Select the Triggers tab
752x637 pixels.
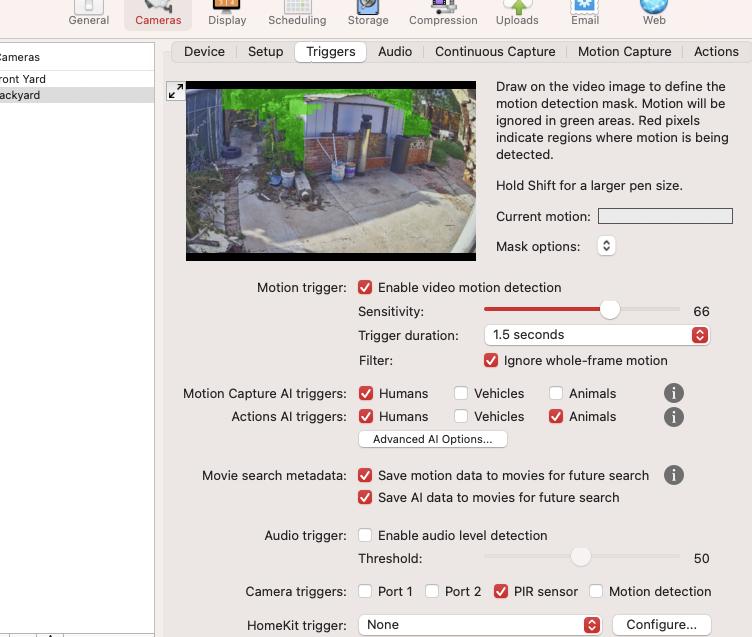[x=330, y=52]
